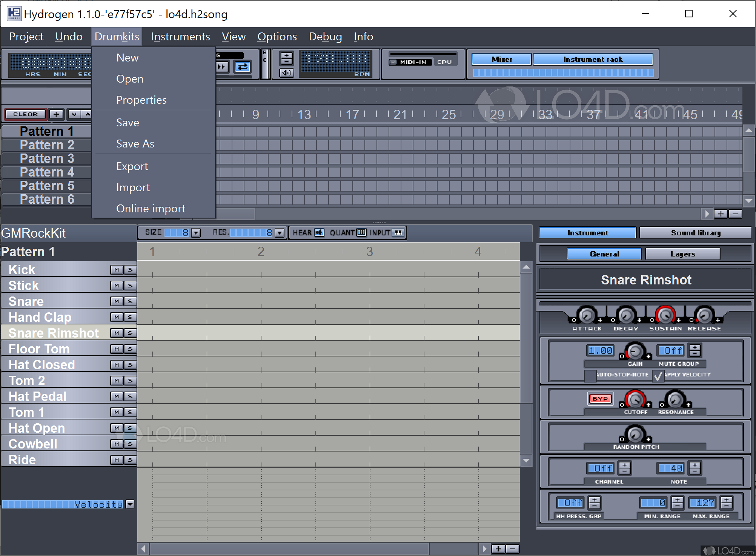Enable the Auto-Stop-Note checkbox
This screenshot has width=756, height=556.
point(590,375)
